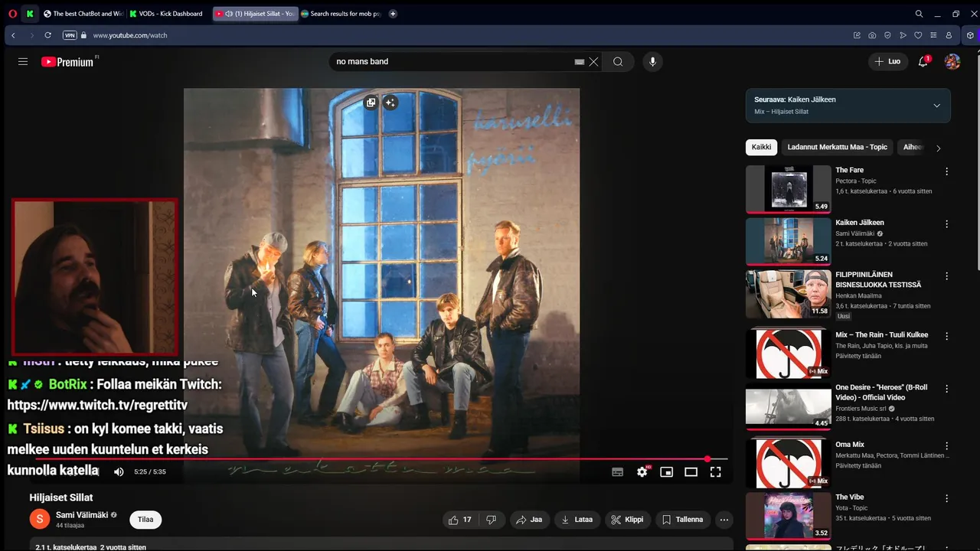Select the partially visible 'Aihee' chip
The width and height of the screenshot is (980, 551).
coord(913,147)
